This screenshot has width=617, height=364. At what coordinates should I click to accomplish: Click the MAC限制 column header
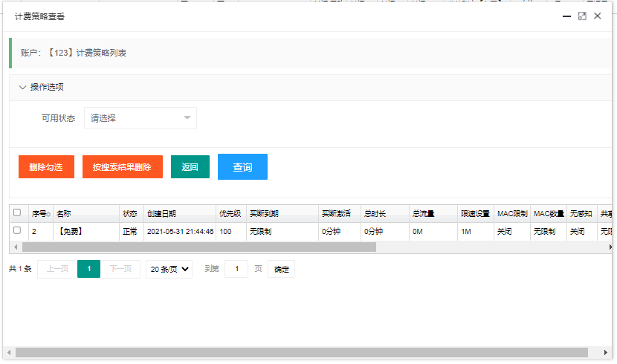512,214
